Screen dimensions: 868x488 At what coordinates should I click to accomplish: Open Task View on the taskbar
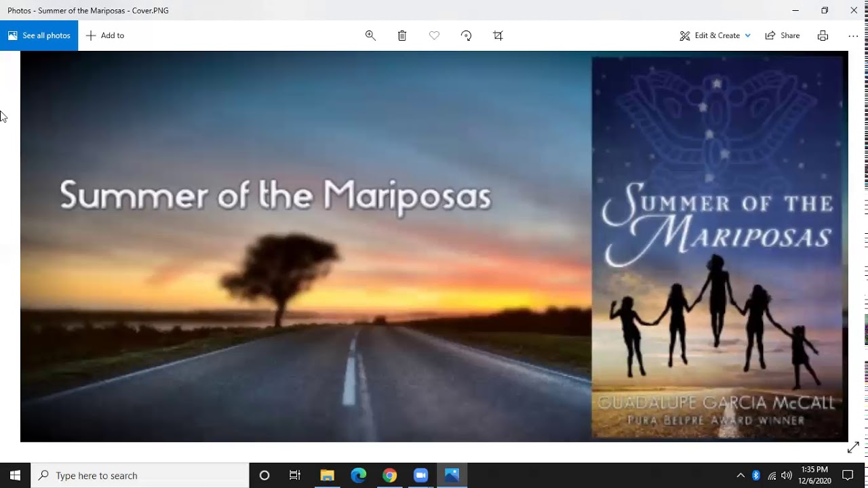295,475
